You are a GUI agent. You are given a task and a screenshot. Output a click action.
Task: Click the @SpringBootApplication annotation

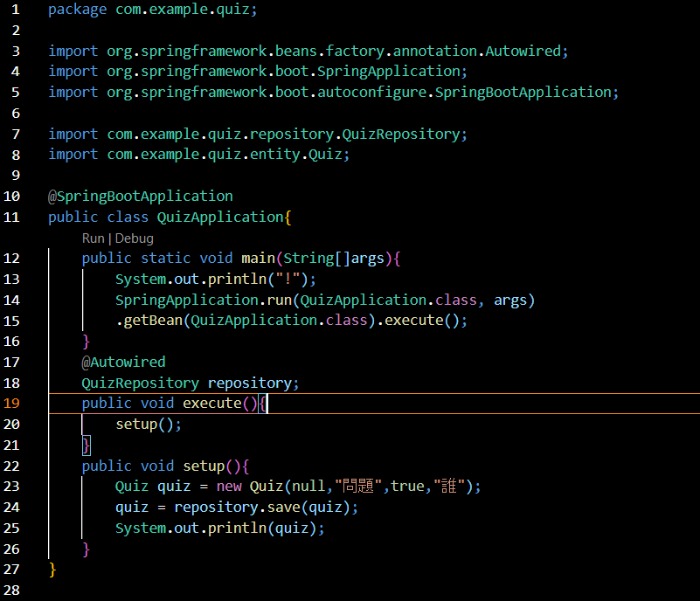coord(140,196)
